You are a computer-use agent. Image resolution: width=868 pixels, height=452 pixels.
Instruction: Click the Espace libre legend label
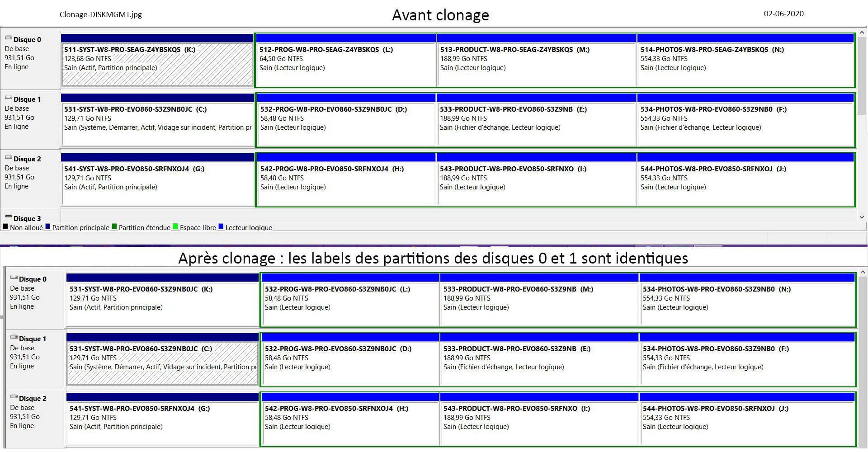(198, 227)
